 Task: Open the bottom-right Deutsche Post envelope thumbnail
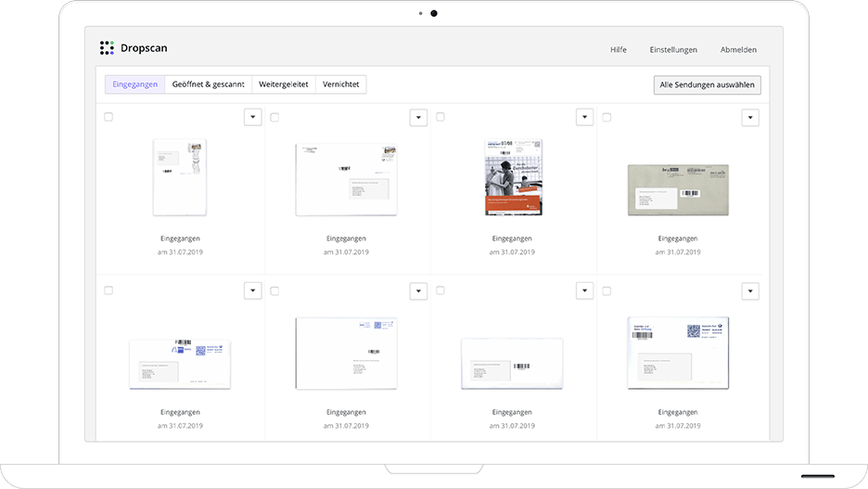coord(678,353)
